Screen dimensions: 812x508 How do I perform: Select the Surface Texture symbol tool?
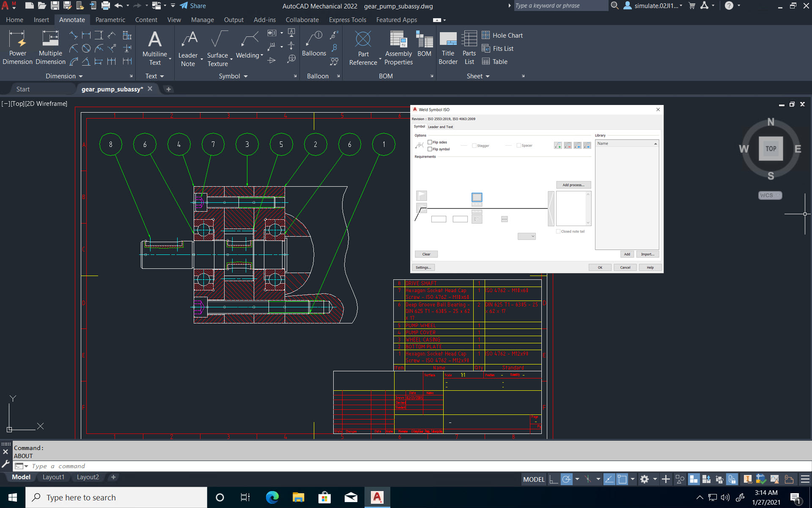pos(217,47)
